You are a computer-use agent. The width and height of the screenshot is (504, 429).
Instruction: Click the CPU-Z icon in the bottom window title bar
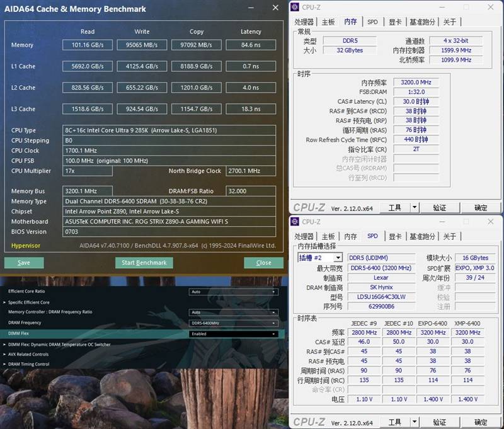[295, 222]
